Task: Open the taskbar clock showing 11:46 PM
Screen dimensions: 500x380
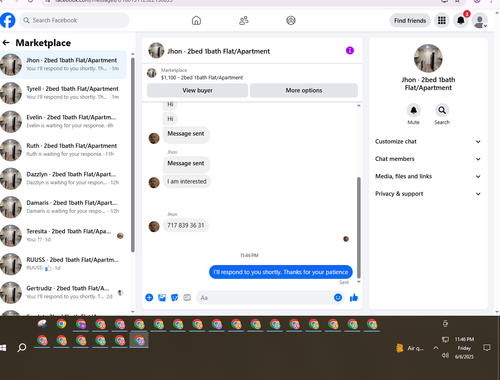Action: 464,348
